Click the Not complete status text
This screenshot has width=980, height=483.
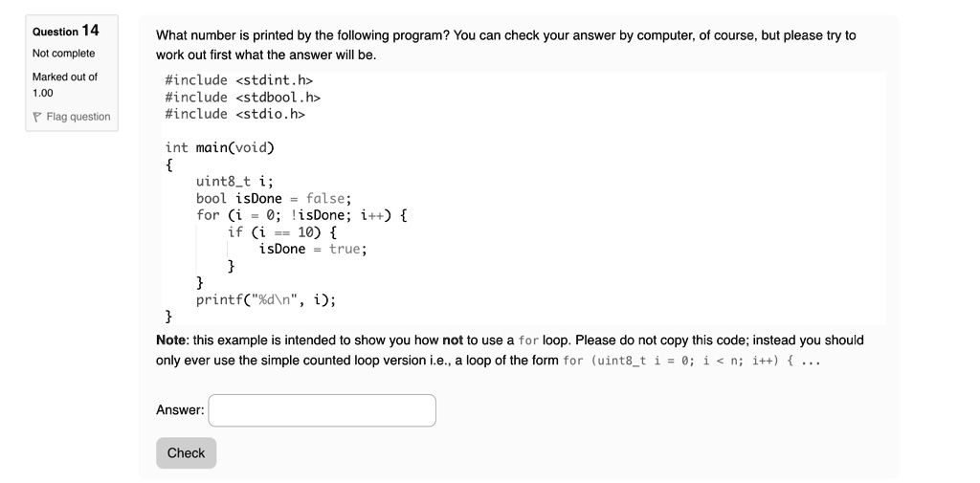coord(64,54)
